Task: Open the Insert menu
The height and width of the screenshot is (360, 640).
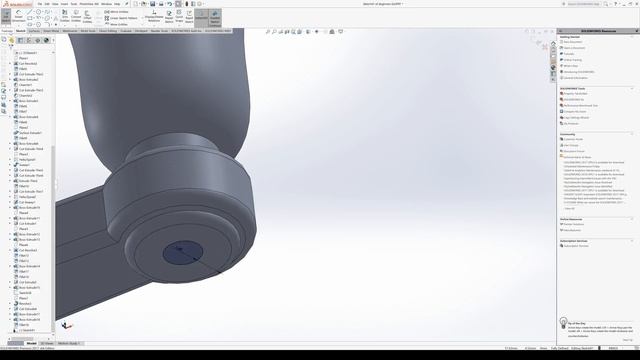Action: 64,4
